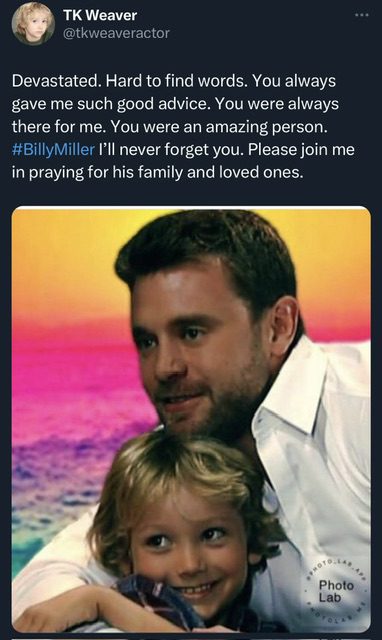Click the line 'there for me. You were'

click(x=170, y=127)
